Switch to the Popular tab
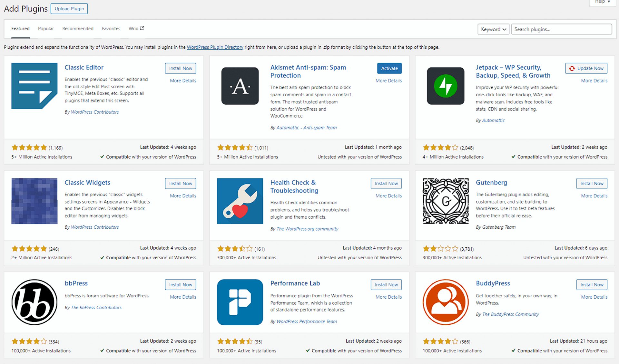Screen dimensions: 619x364 click(46, 29)
